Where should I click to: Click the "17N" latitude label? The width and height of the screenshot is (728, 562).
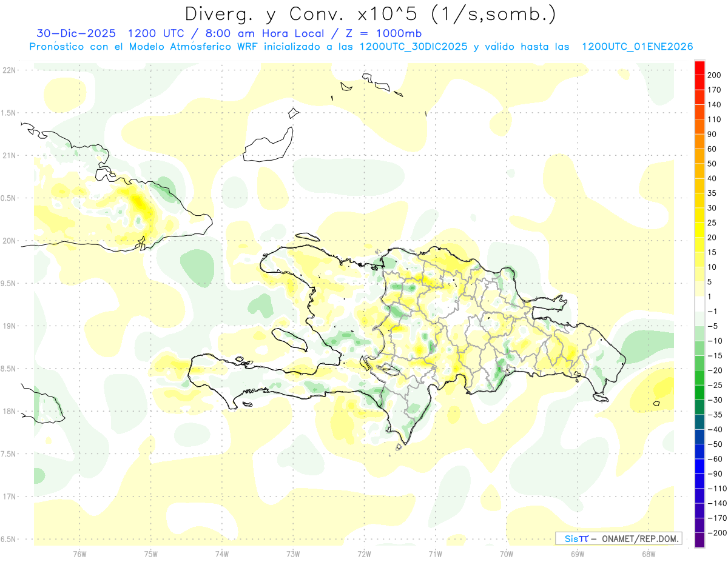[x=9, y=497]
